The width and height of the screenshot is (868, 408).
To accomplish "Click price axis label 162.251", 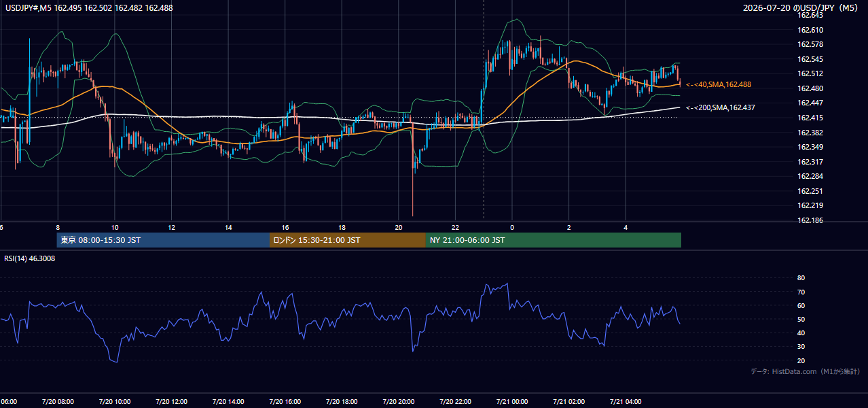I will 810,191.
